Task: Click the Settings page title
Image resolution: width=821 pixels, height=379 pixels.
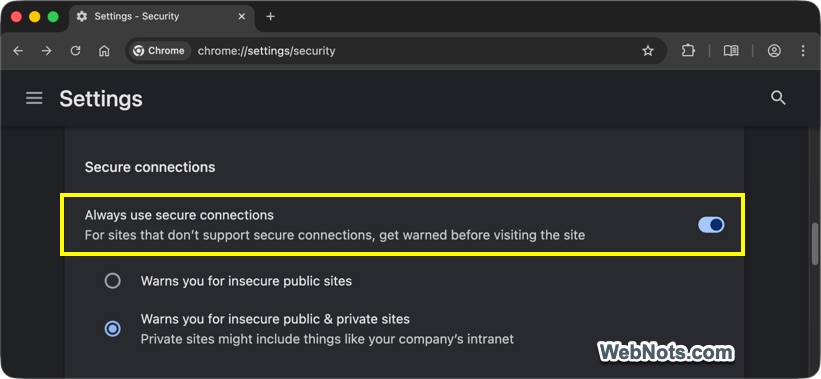Action: coord(101,98)
